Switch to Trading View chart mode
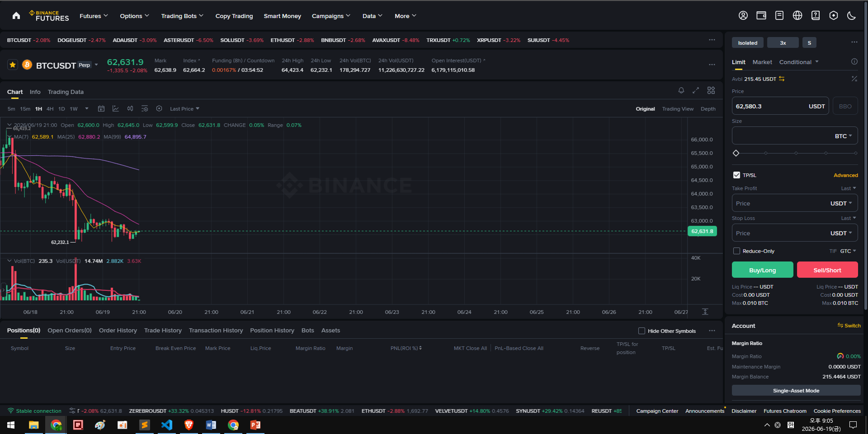This screenshot has height=434, width=868. [677, 109]
